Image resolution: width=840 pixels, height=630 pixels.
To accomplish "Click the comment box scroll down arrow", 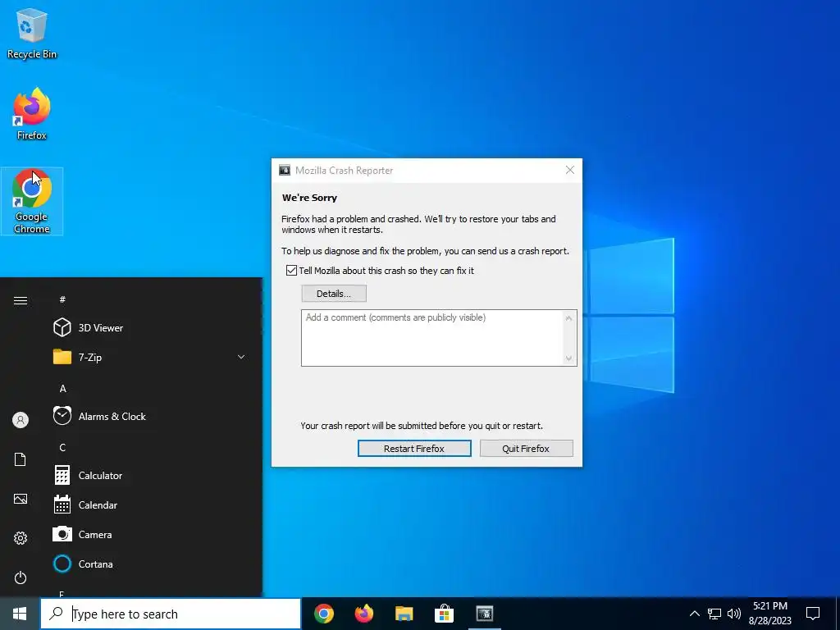I will pyautogui.click(x=569, y=358).
